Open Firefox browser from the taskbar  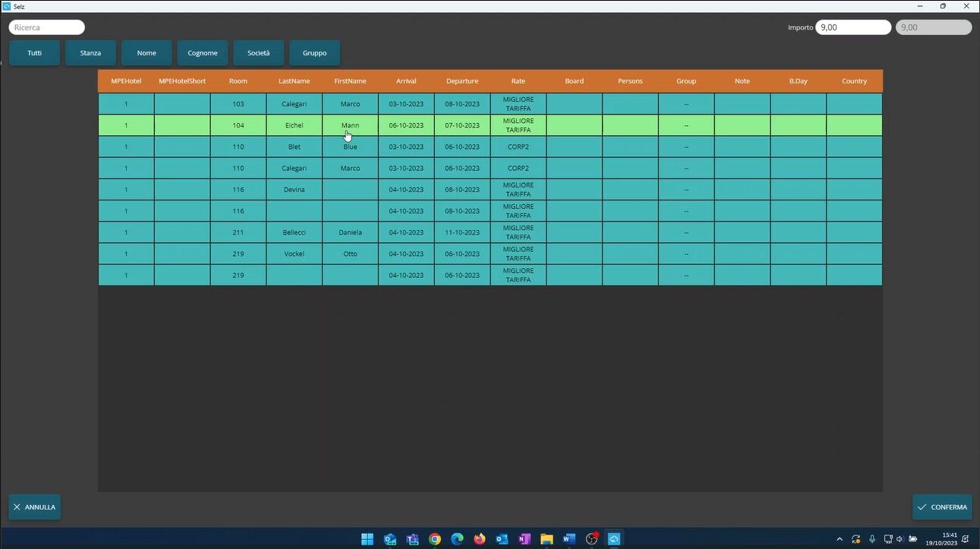pyautogui.click(x=480, y=539)
